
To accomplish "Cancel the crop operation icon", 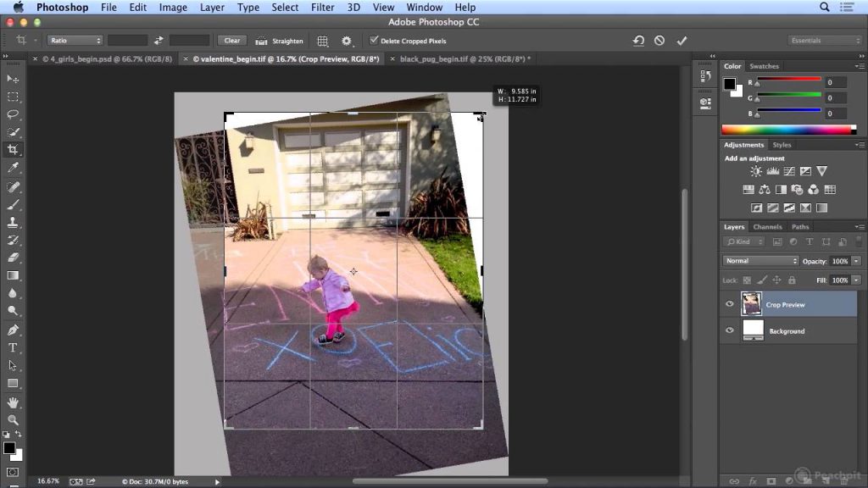I will (659, 41).
